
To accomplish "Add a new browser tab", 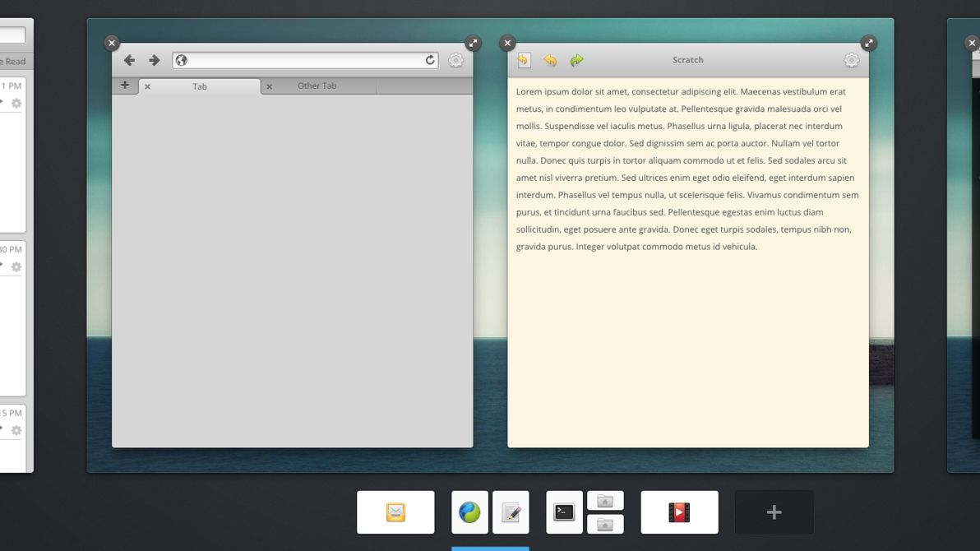I will pyautogui.click(x=124, y=85).
